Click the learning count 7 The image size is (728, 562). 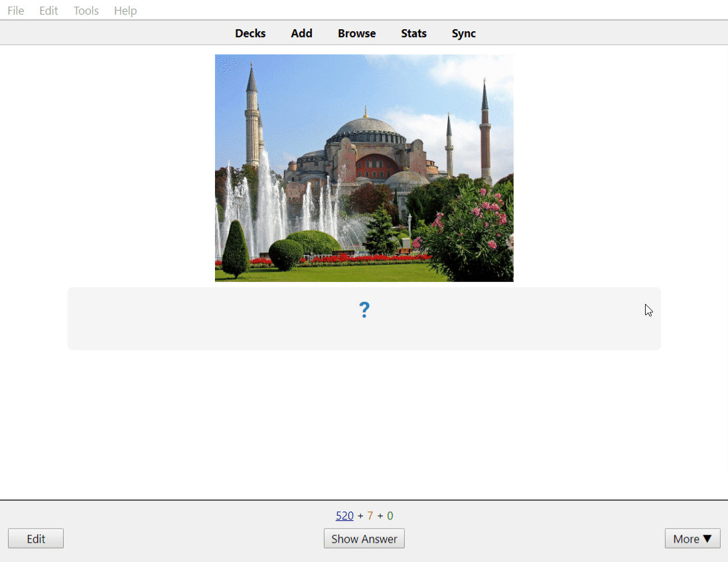[x=370, y=516]
